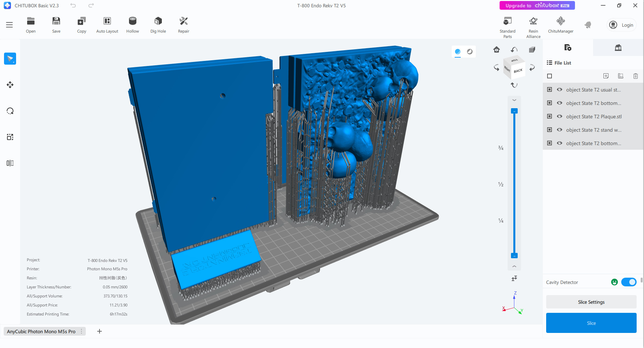Screen dimensions: 644x348
Task: Hide 'object State T2 stand w...' via eye icon
Action: click(x=560, y=130)
